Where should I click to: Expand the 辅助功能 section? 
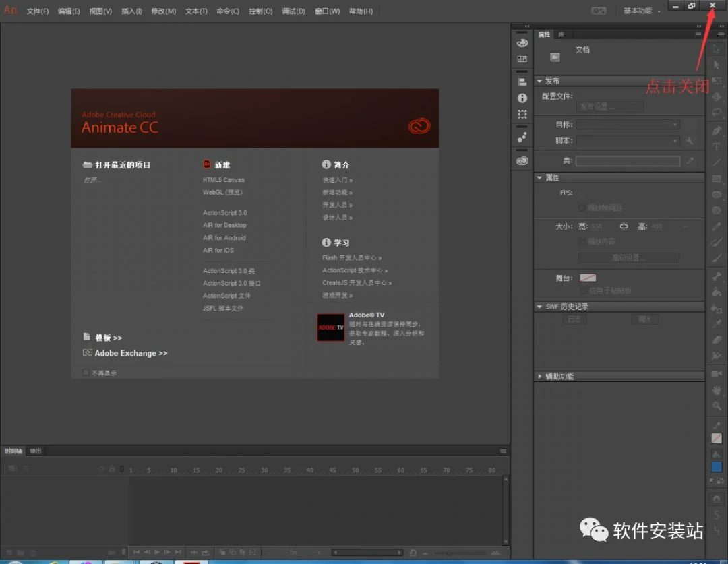coord(539,376)
